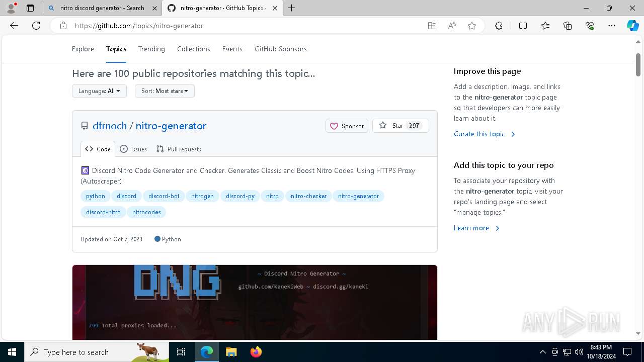644x362 pixels.
Task: Open Browser essentials heart icon
Action: (x=590, y=26)
